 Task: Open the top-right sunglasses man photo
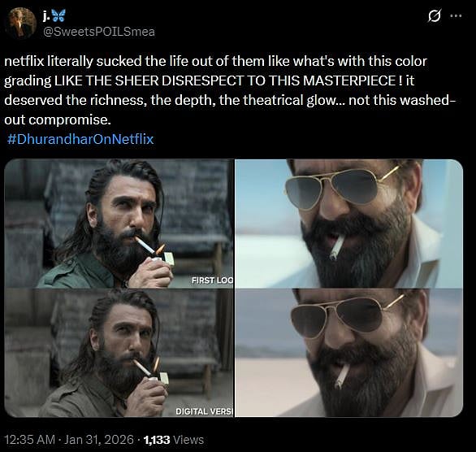349,224
